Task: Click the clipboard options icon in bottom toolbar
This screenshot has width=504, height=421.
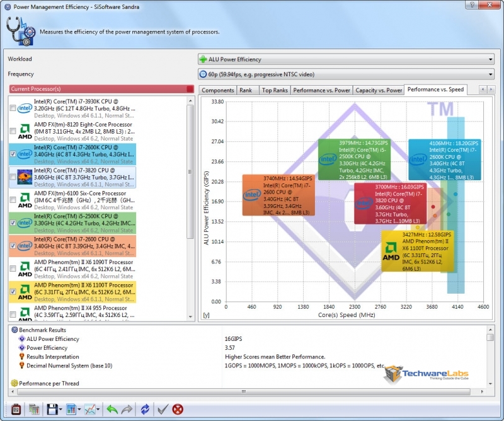Action: [16, 409]
